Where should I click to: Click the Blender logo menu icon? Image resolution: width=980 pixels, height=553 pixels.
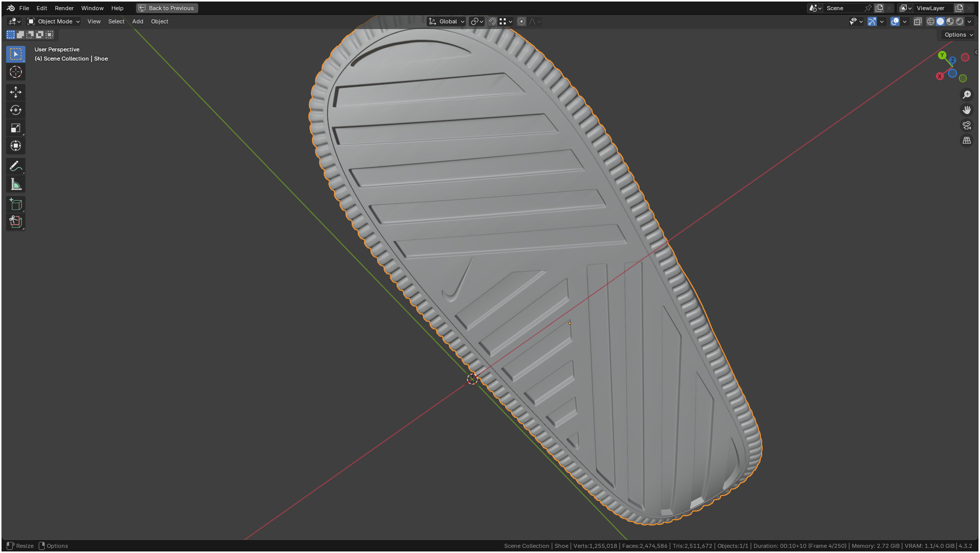(11, 8)
